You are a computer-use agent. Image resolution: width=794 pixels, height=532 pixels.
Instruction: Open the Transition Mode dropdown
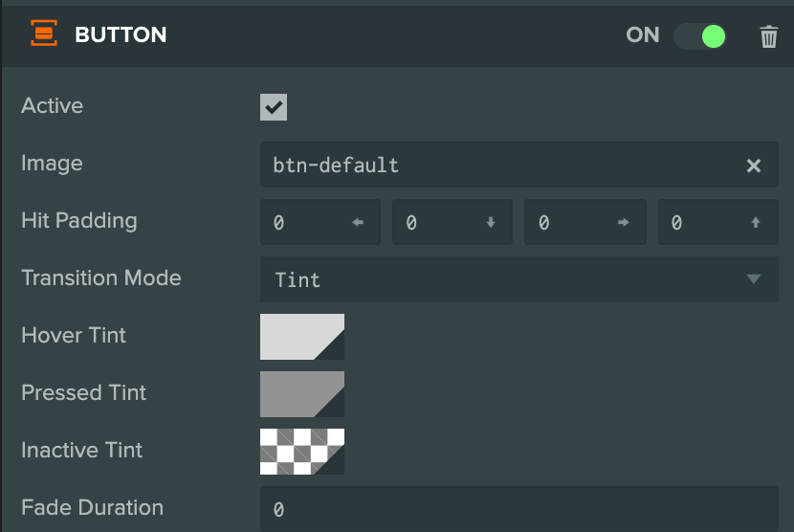pos(519,279)
